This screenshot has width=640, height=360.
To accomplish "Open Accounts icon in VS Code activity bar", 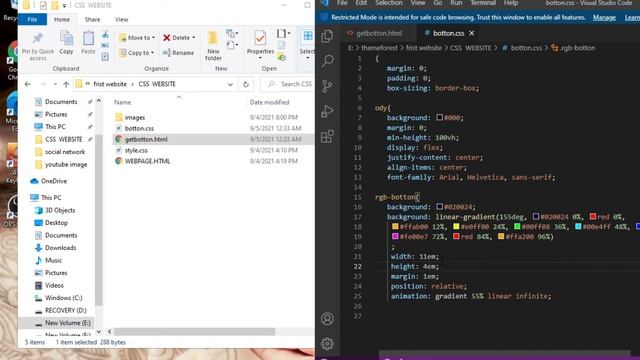I will pos(327,319).
